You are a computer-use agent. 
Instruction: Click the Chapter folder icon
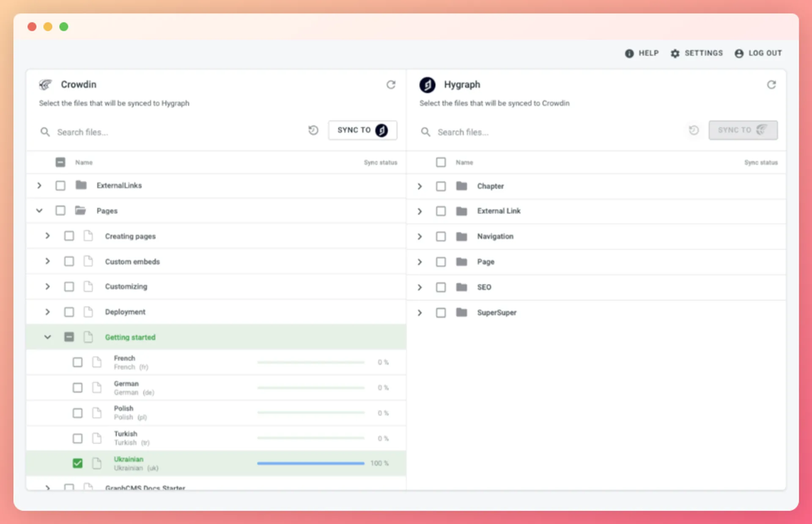[x=461, y=186]
